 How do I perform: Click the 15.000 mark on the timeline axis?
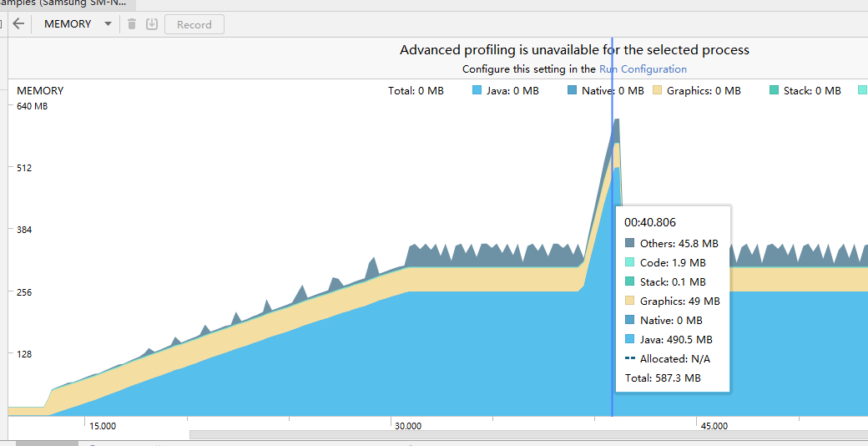coord(103,426)
